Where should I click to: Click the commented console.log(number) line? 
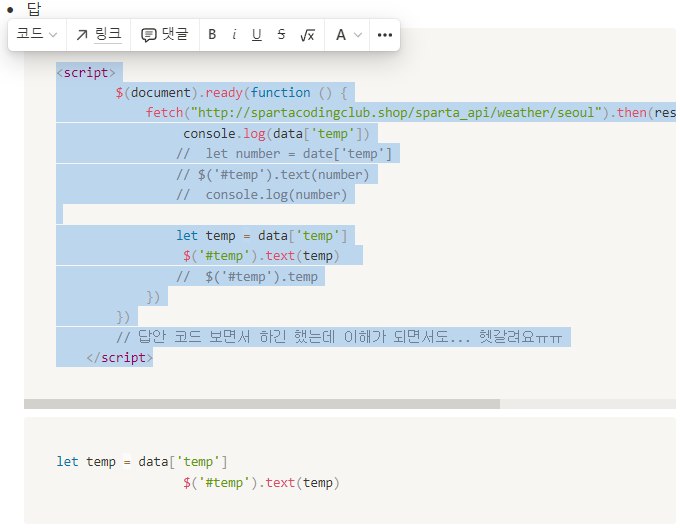[x=262, y=195]
